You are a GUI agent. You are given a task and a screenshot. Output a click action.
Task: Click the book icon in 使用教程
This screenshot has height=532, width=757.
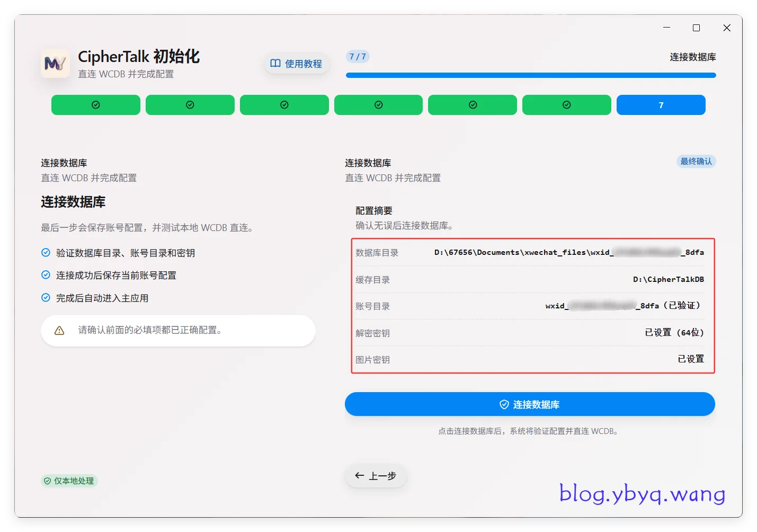(x=275, y=64)
